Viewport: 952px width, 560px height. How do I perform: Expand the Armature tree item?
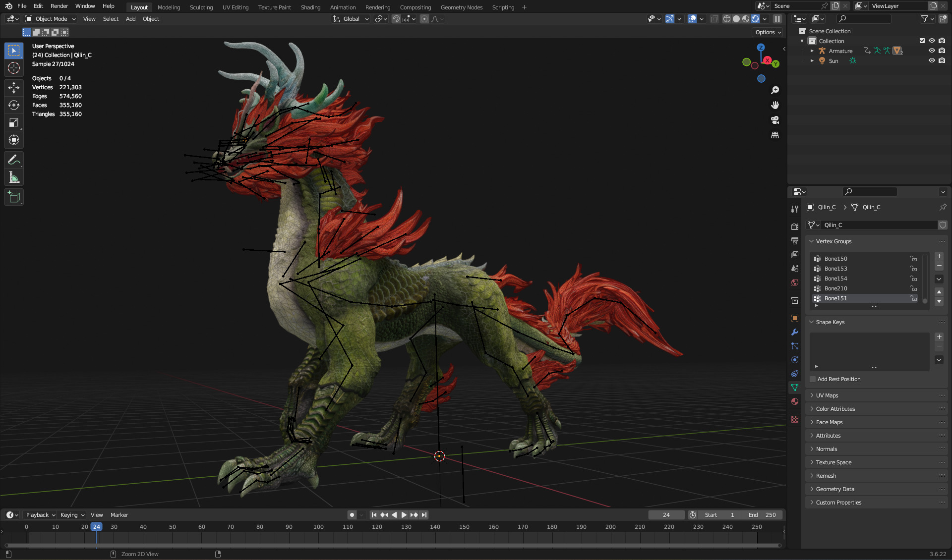812,51
